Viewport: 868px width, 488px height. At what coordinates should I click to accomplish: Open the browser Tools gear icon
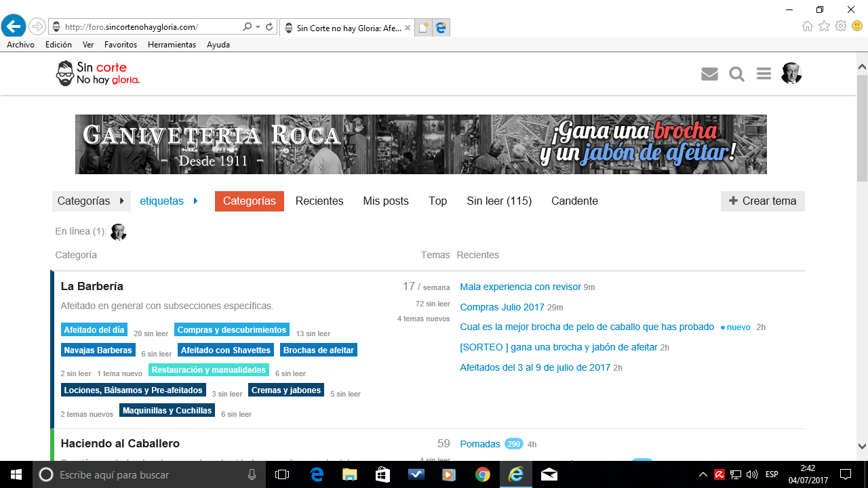tap(841, 26)
